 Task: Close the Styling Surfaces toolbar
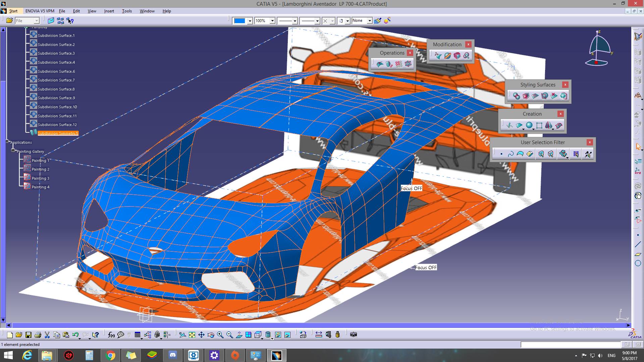coord(565,84)
